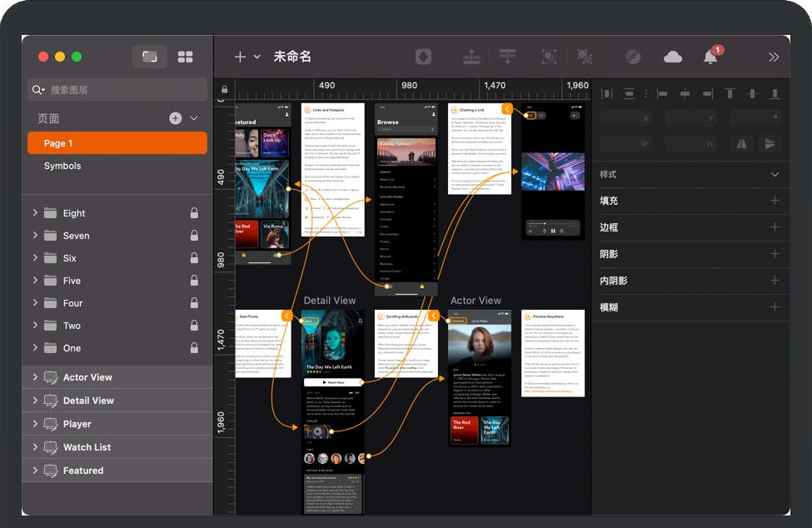The height and width of the screenshot is (528, 812).
Task: Add a border with 边框 plus icon
Action: pyautogui.click(x=775, y=227)
